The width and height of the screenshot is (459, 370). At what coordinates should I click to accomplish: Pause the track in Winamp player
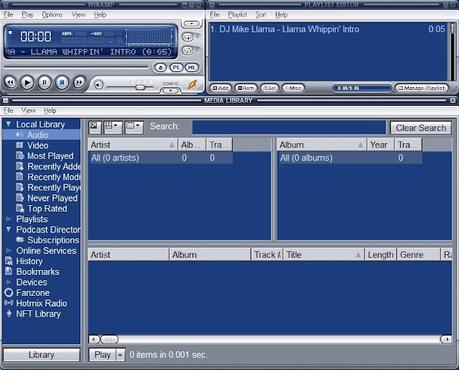point(45,82)
